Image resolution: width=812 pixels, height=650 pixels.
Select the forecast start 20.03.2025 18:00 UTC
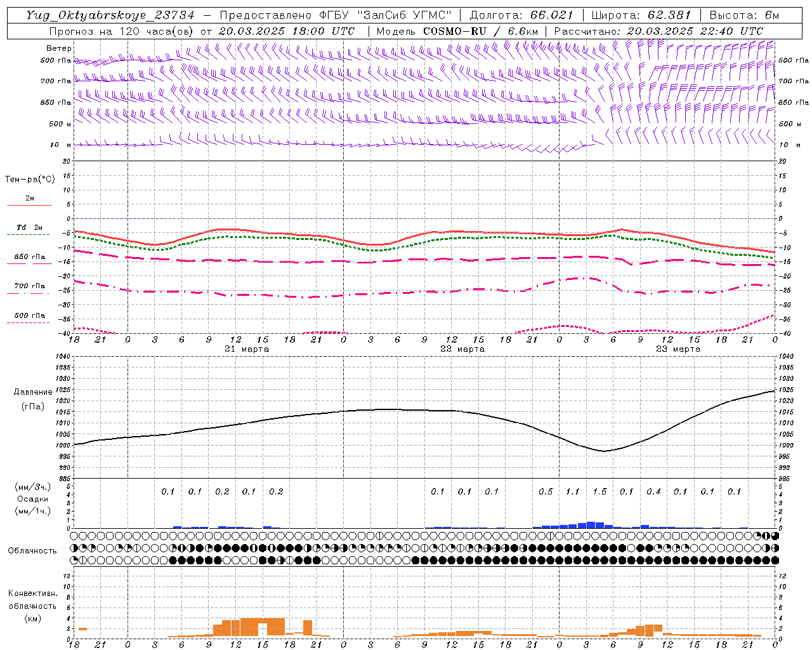click(287, 31)
